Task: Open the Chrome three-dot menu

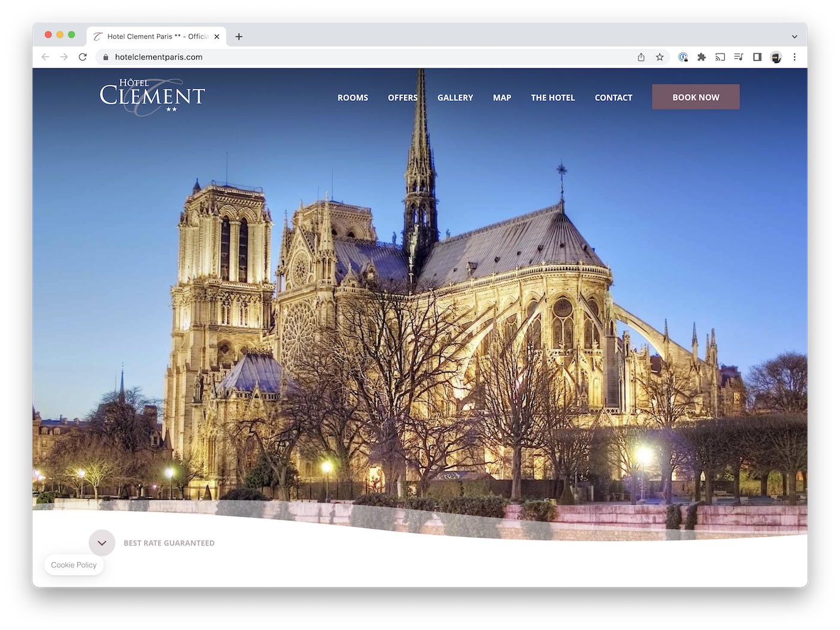Action: click(794, 57)
